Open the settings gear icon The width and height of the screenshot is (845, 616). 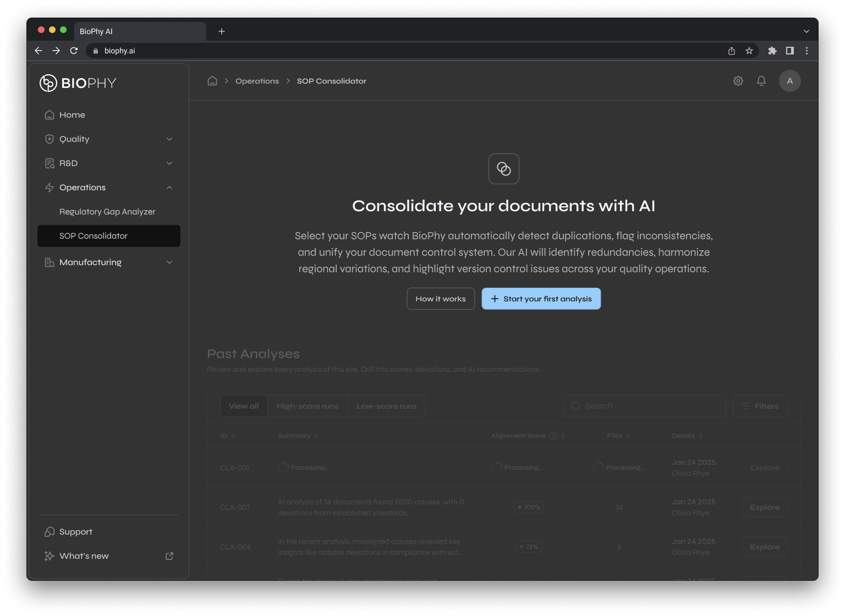pos(738,81)
